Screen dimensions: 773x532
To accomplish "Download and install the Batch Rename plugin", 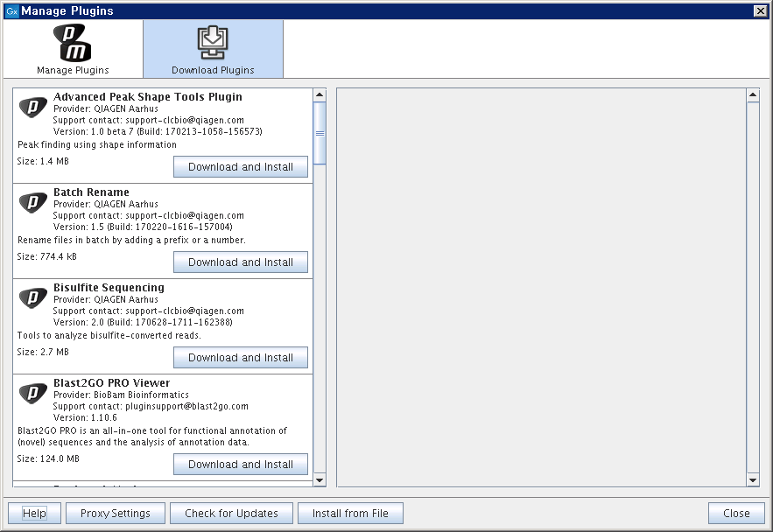I will tap(241, 262).
